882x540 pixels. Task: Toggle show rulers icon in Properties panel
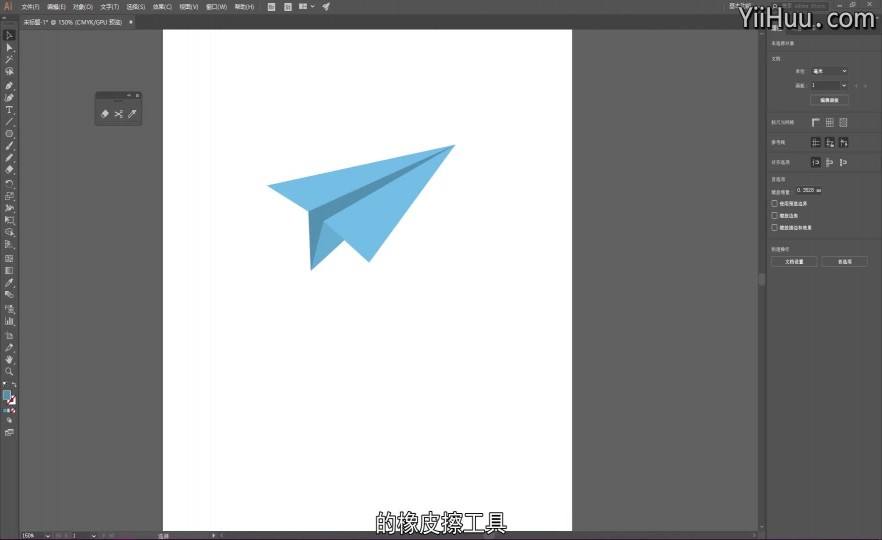coord(816,122)
